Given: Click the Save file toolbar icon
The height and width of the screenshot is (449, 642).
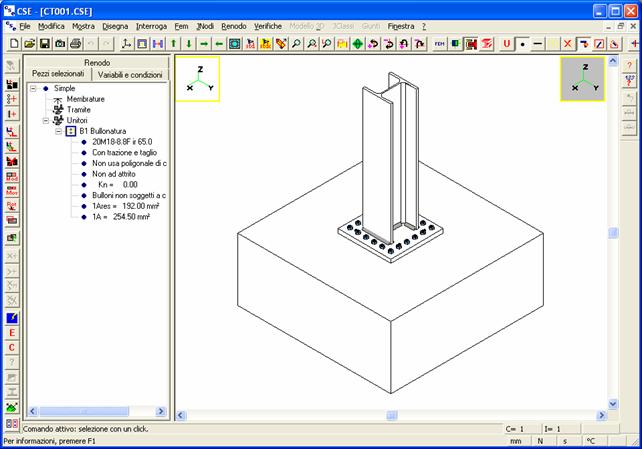Looking at the screenshot, I should (x=45, y=44).
